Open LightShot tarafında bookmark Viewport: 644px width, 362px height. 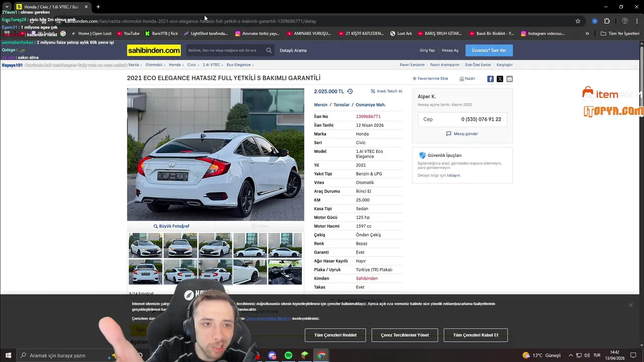[x=206, y=34]
